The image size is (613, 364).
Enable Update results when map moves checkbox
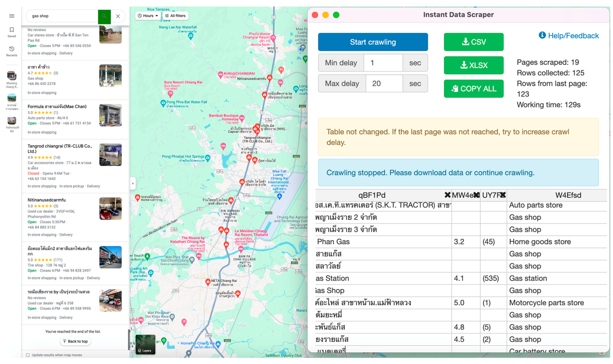pyautogui.click(x=28, y=355)
